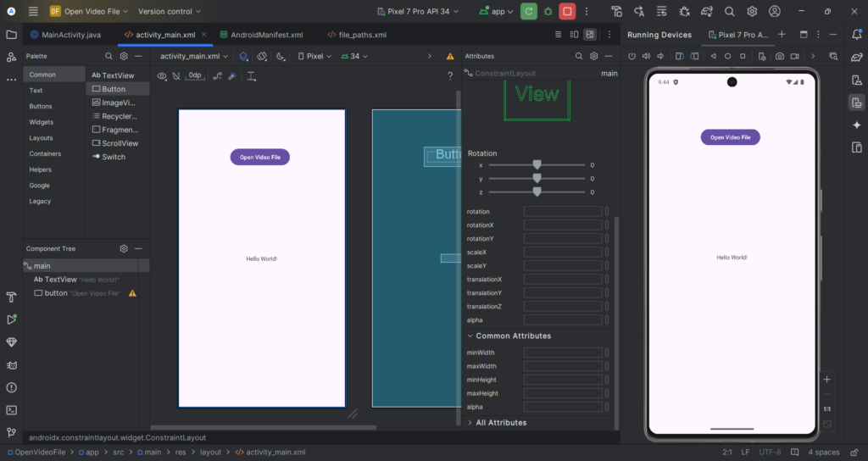
Task: Switch to file_paths.xml tab
Action: 357,34
